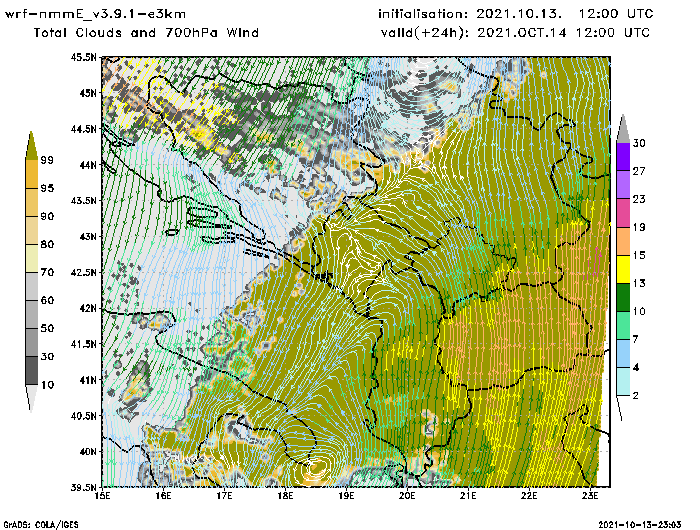700x530 pixels.
Task: Click the '41N' latitude label
Action: (88, 380)
